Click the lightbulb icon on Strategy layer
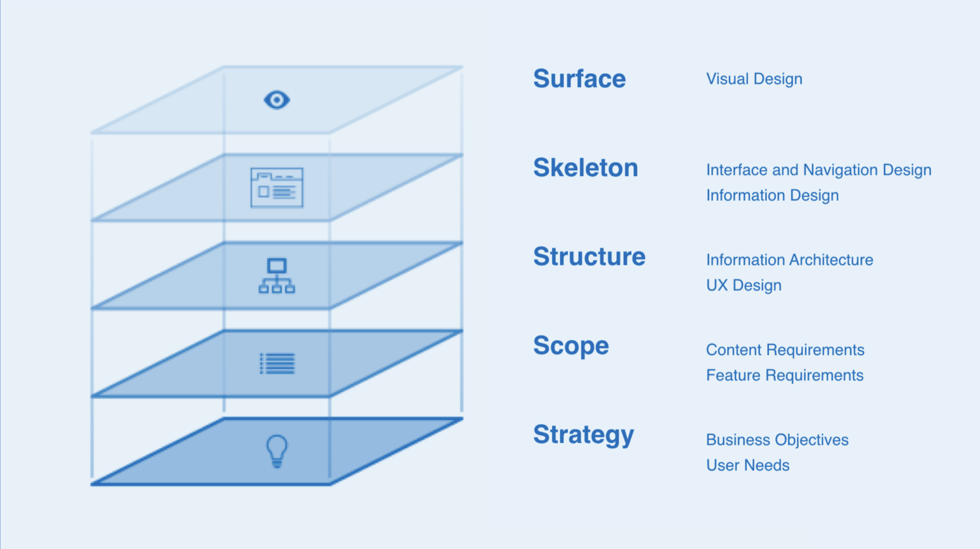Screen dimensions: 980x549 277,452
